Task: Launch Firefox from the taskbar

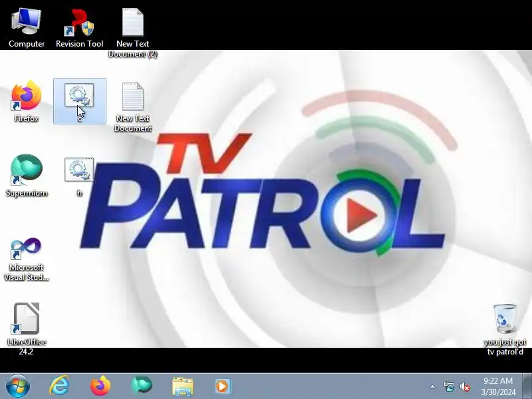Action: click(x=100, y=386)
